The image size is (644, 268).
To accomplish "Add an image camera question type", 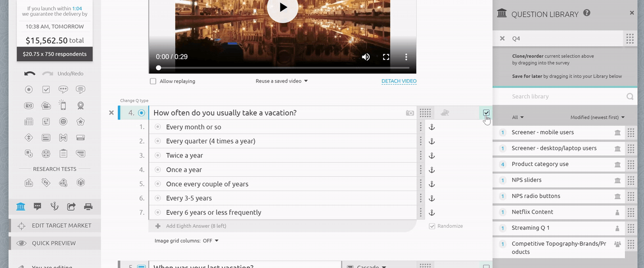I will pos(29,105).
